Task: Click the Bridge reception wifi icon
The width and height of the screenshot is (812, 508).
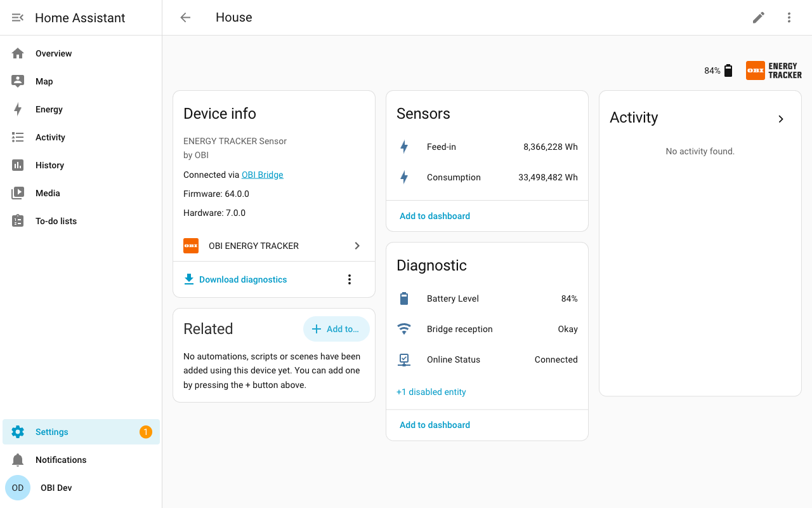Action: (x=404, y=329)
